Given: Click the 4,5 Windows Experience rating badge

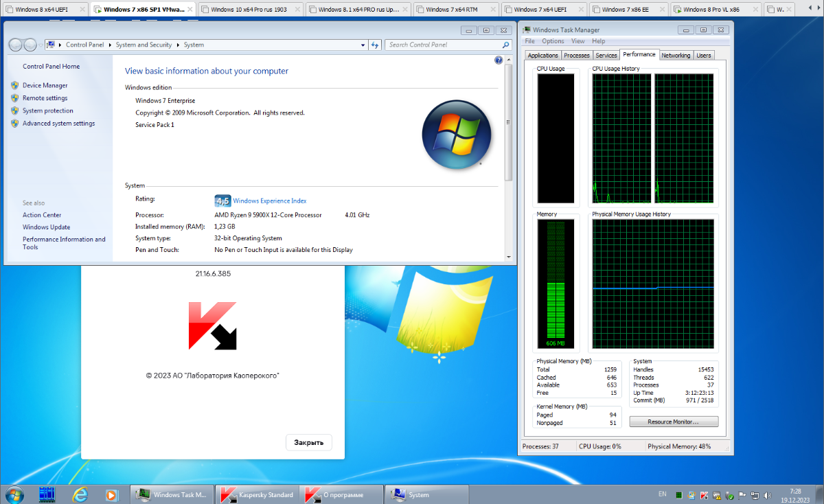Looking at the screenshot, I should [222, 201].
